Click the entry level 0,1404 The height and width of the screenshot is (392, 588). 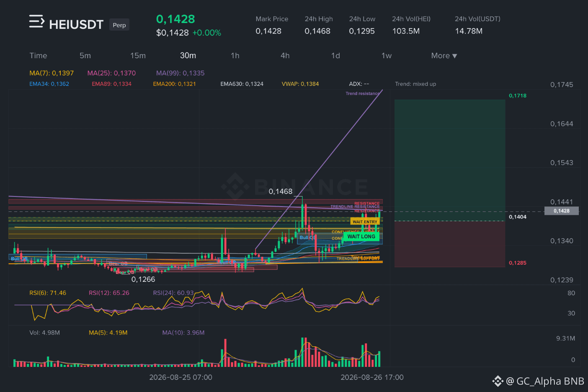tap(518, 217)
